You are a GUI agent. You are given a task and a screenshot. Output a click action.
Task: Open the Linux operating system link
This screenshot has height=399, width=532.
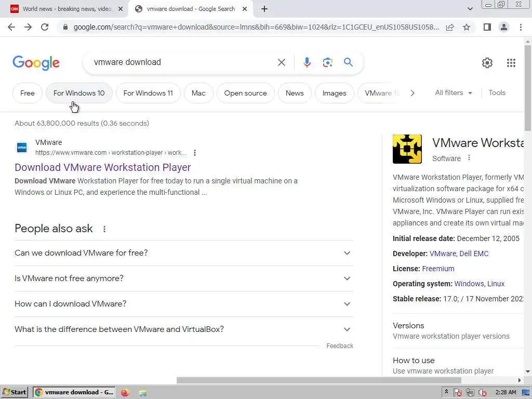496,284
